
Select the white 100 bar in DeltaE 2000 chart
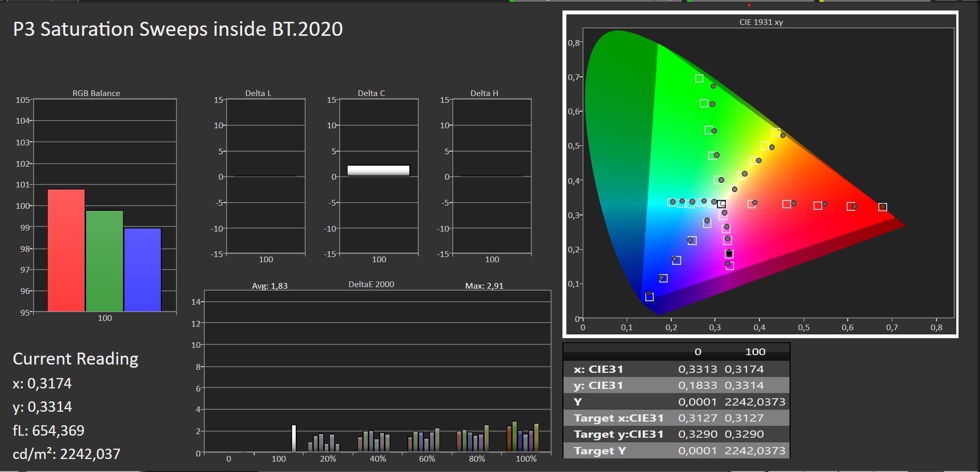point(294,438)
